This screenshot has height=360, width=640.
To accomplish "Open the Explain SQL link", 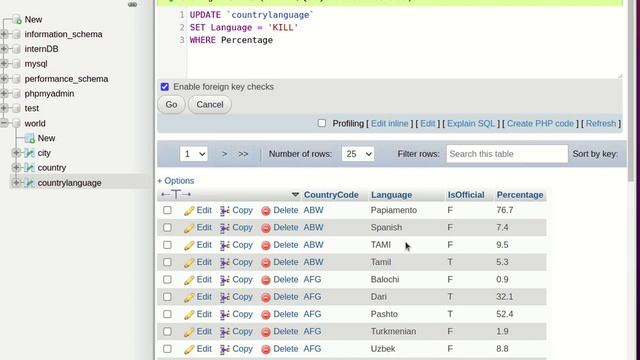I will 471,124.
